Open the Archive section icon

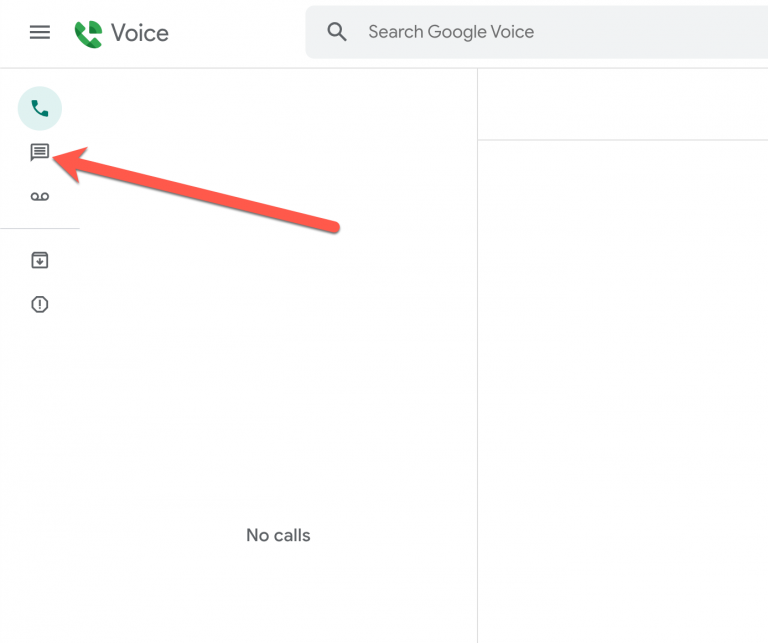coord(40,261)
